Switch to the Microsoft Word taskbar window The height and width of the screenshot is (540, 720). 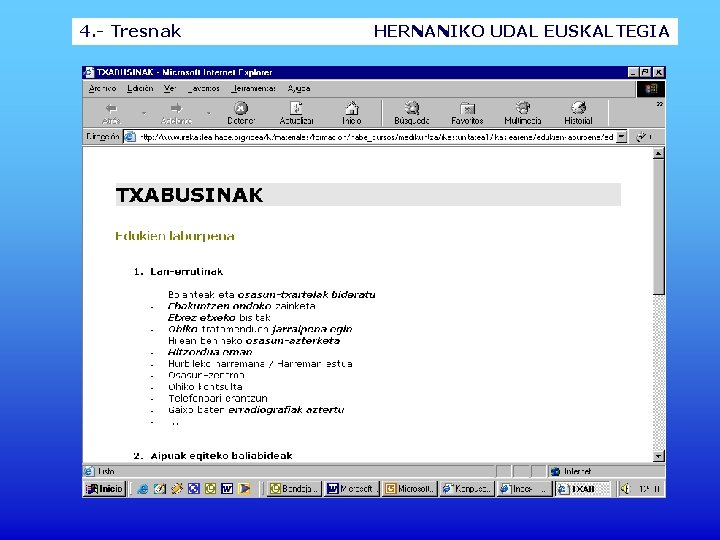coord(352,489)
